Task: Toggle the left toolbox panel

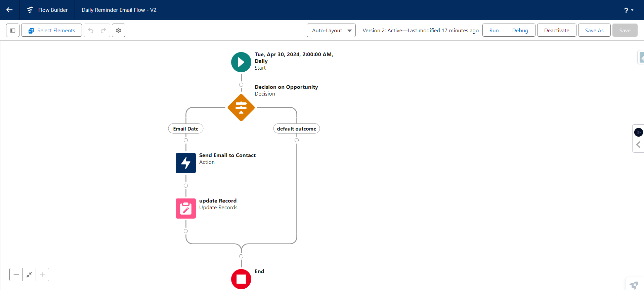Action: pos(13,30)
